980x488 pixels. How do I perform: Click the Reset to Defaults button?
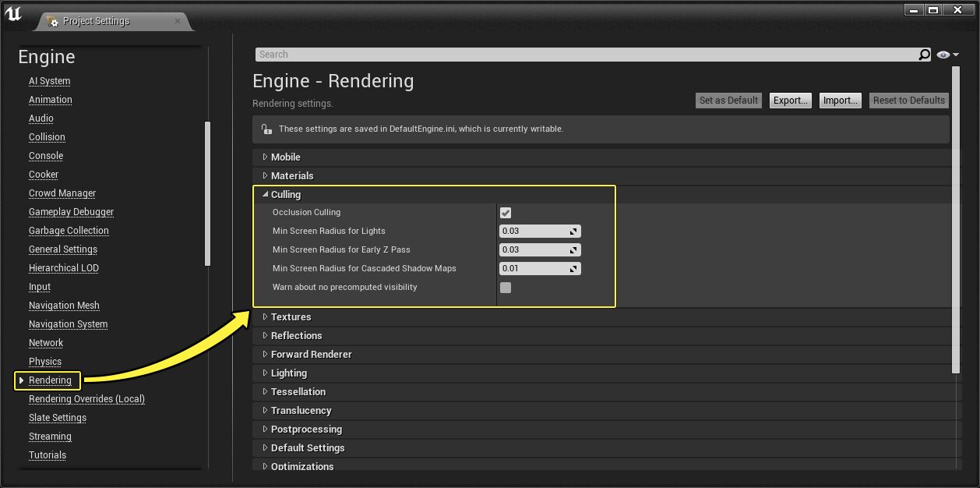tap(908, 101)
